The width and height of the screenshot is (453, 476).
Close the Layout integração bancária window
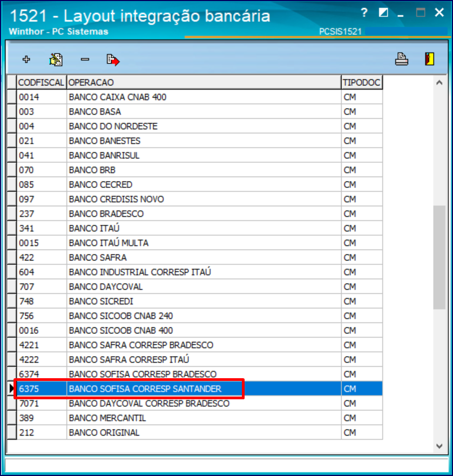tap(439, 12)
